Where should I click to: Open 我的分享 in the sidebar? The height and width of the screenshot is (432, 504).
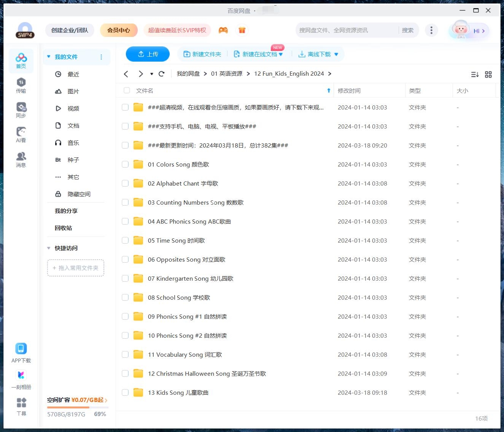[x=66, y=211]
